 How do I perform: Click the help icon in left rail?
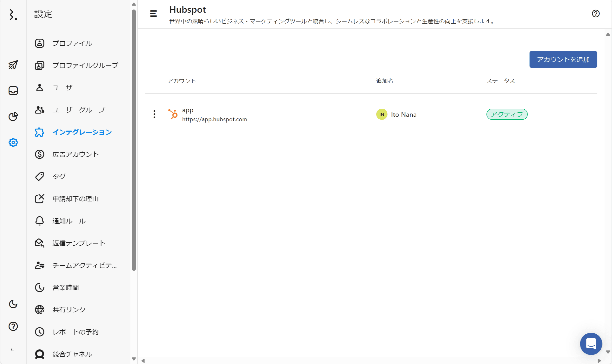[x=13, y=326]
